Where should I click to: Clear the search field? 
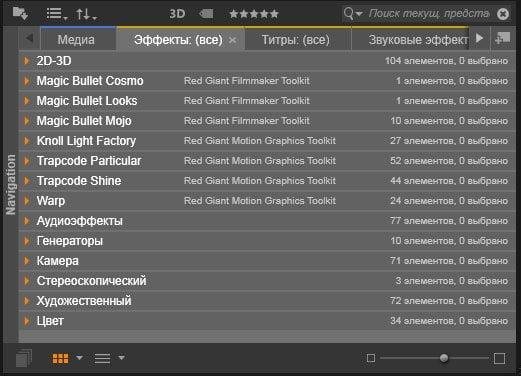pyautogui.click(x=503, y=14)
